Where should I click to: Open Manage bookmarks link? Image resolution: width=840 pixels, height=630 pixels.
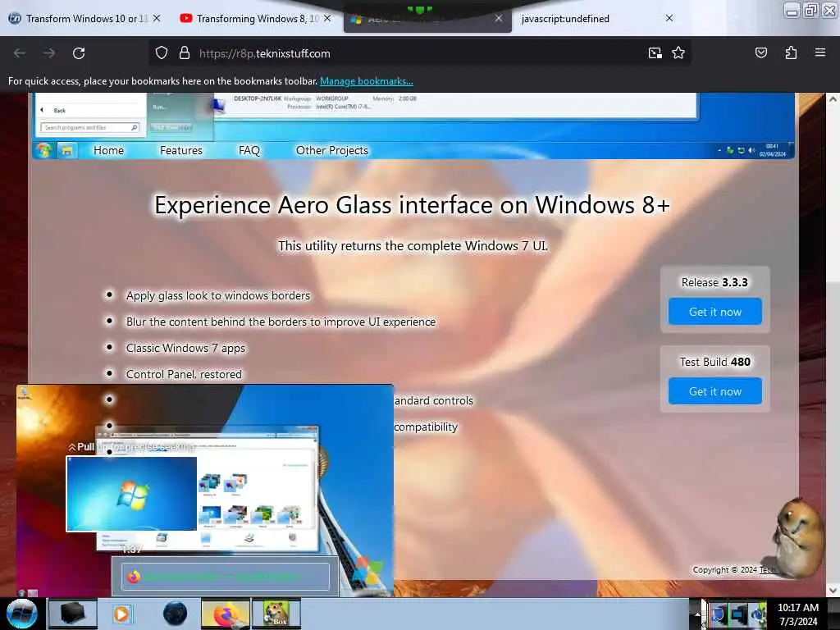[367, 81]
